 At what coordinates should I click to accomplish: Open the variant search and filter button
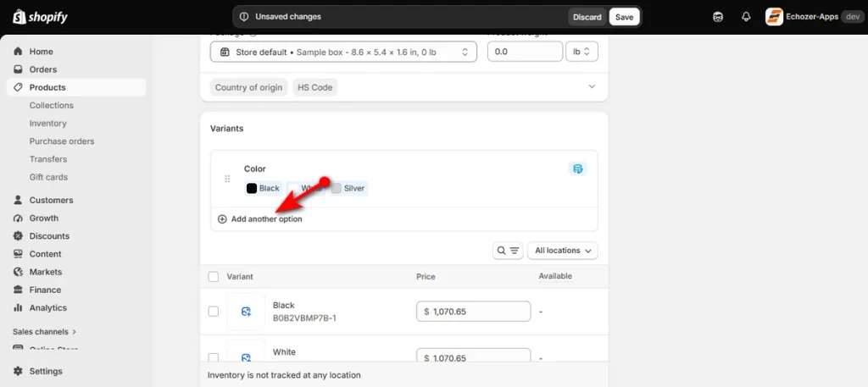click(x=509, y=251)
